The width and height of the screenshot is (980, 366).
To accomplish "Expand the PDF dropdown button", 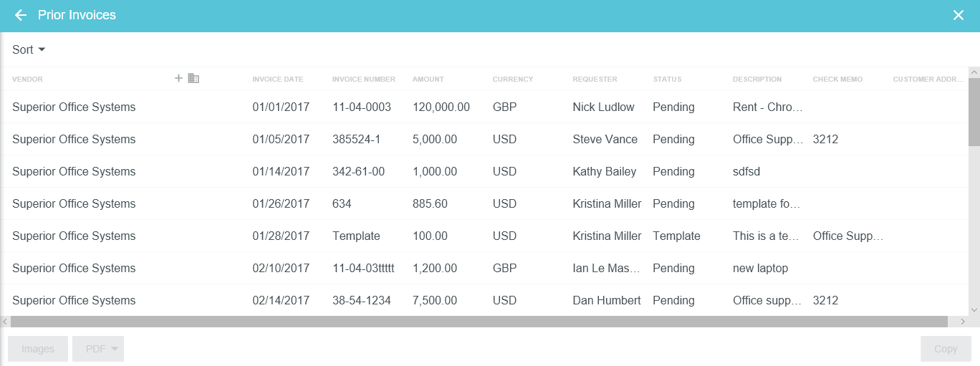I will click(98, 349).
